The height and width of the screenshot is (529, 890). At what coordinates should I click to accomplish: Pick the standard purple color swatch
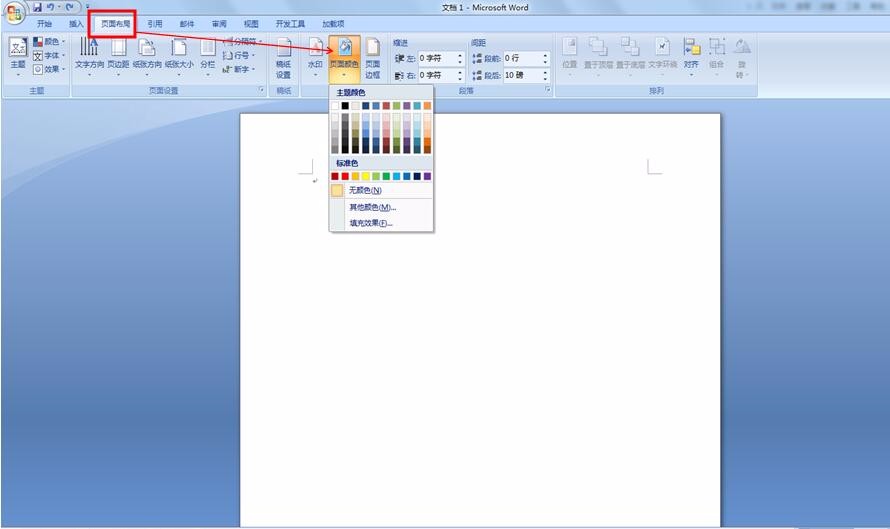click(x=427, y=177)
